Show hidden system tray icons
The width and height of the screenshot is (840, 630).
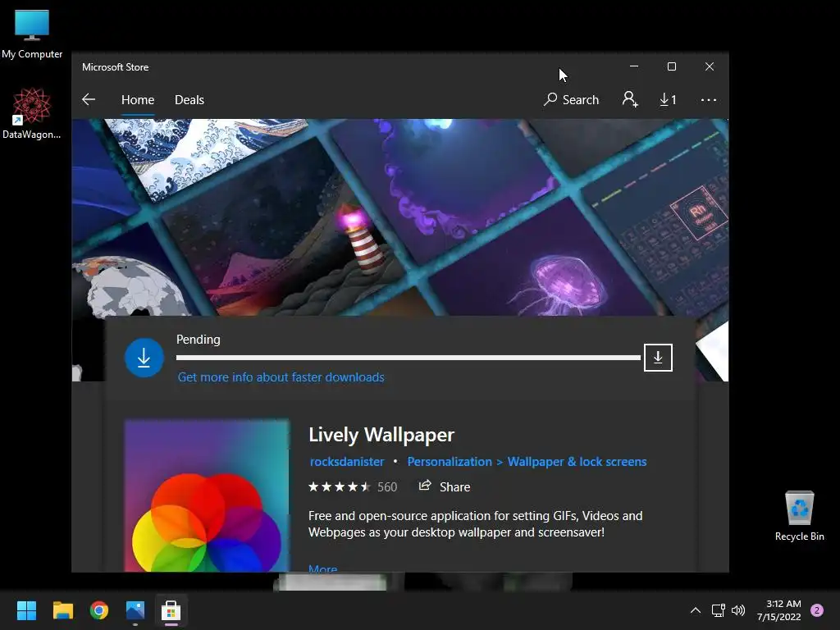click(695, 610)
